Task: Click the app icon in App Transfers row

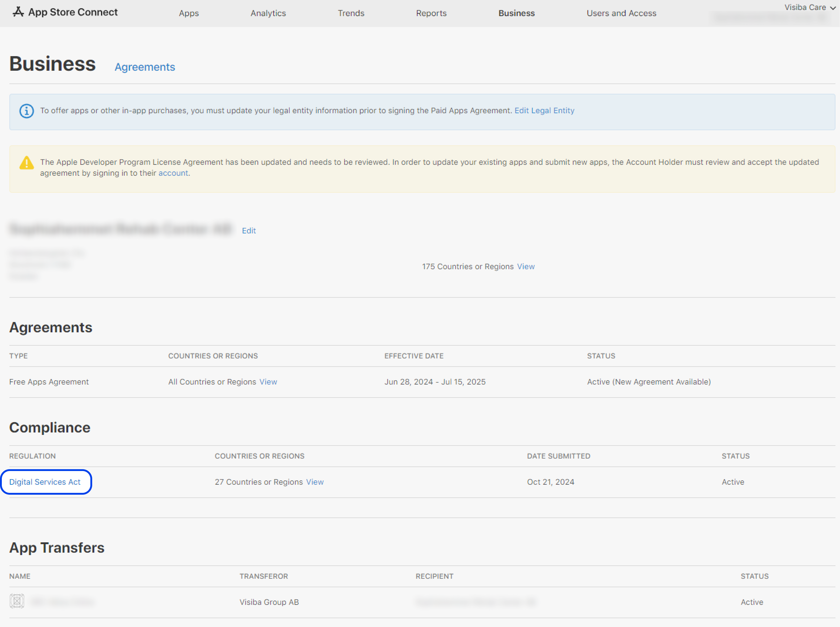Action: pyautogui.click(x=17, y=602)
